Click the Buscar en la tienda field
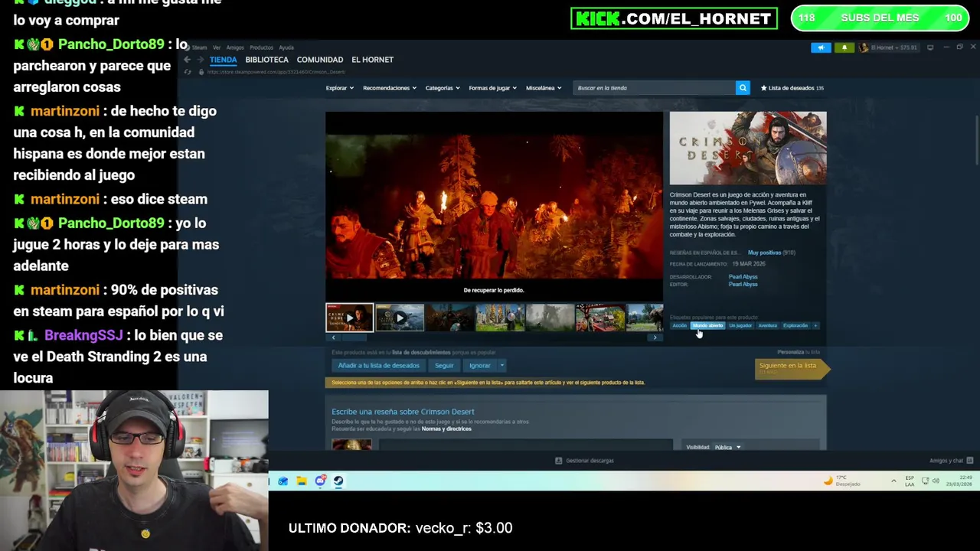The height and width of the screenshot is (551, 980). 655,88
